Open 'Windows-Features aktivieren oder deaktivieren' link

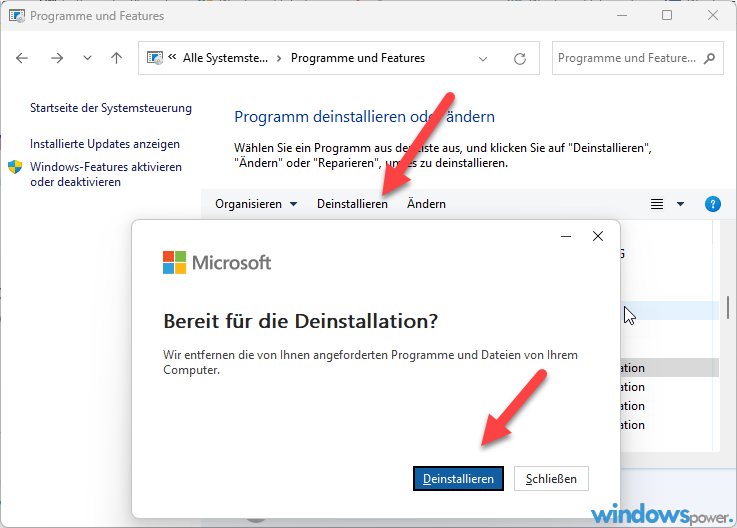click(106, 174)
